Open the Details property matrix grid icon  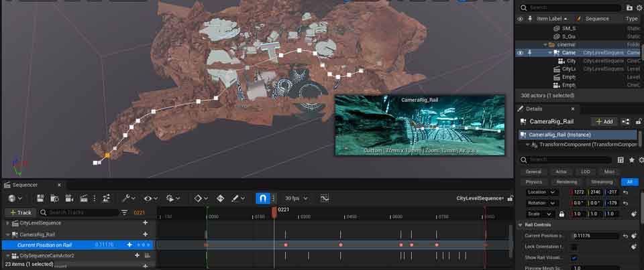[x=621, y=160]
